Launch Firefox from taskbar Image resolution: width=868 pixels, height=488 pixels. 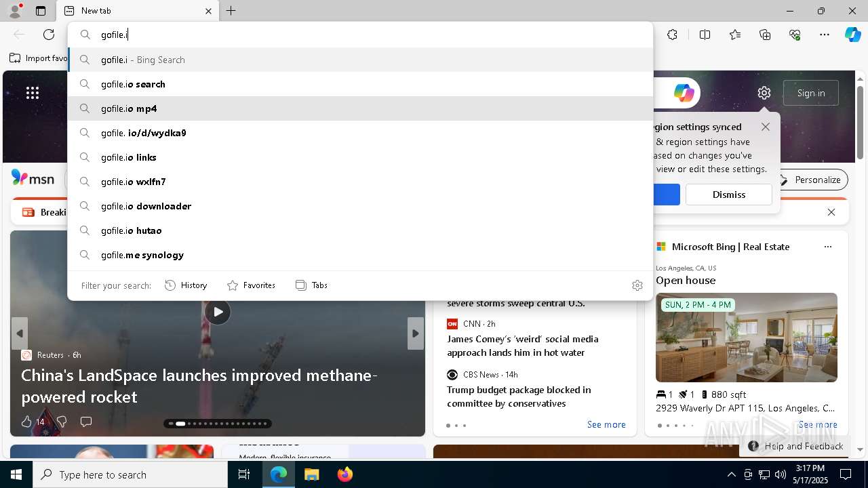point(344,474)
